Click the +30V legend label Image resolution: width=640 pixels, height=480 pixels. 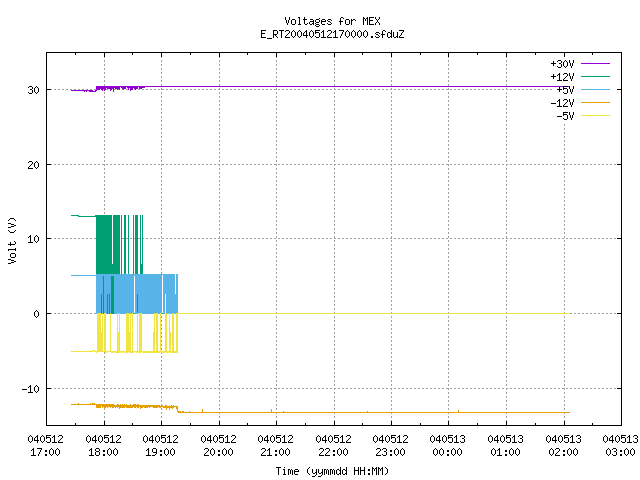point(562,64)
